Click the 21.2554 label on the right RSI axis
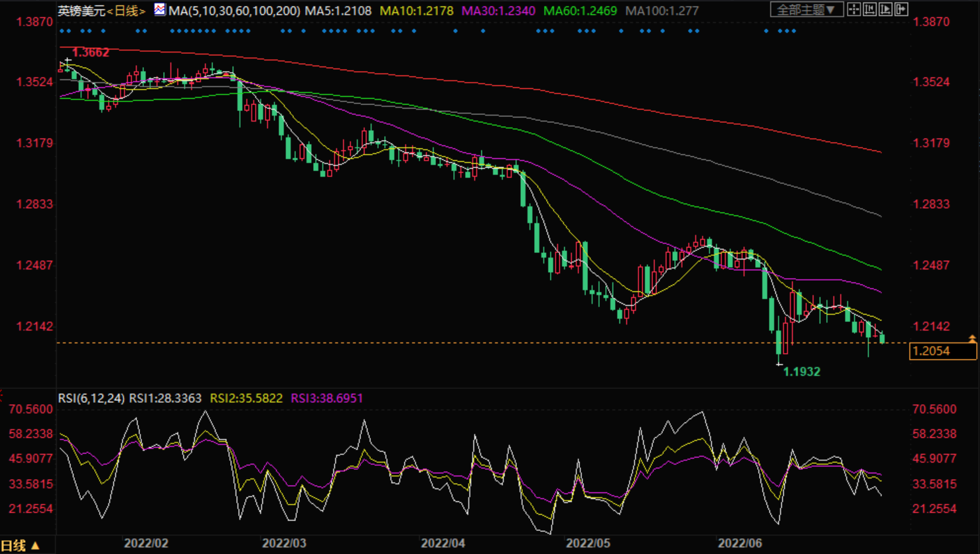The image size is (980, 554). 935,509
